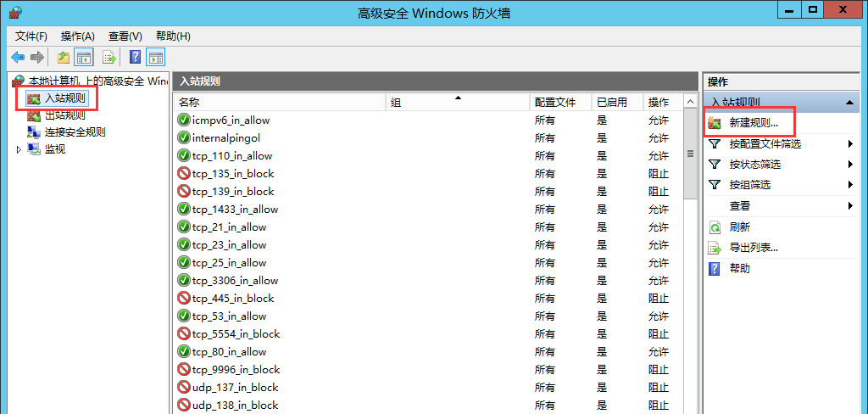
Task: Click green check icon of icmpv6_in_allow
Action: coord(184,120)
